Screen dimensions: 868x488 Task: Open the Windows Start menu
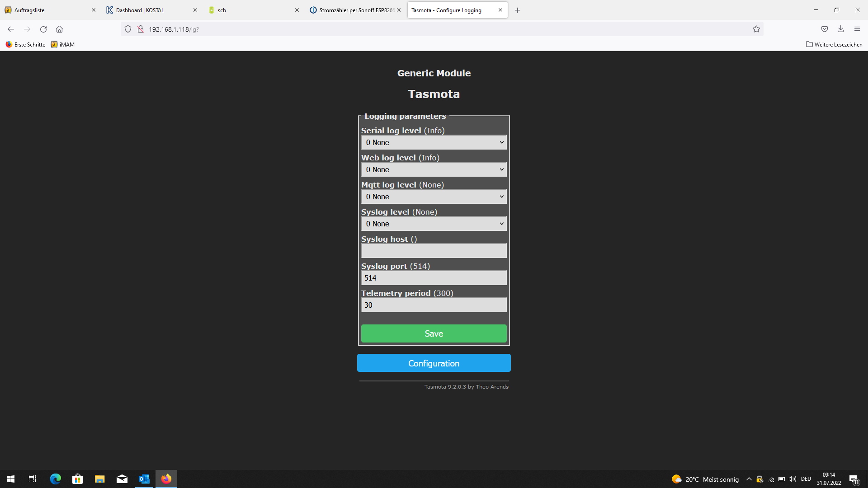pyautogui.click(x=11, y=479)
